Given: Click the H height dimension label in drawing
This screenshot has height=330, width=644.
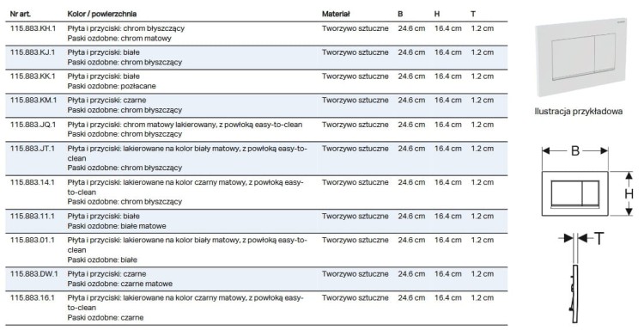Looking at the screenshot, I should point(629,193).
